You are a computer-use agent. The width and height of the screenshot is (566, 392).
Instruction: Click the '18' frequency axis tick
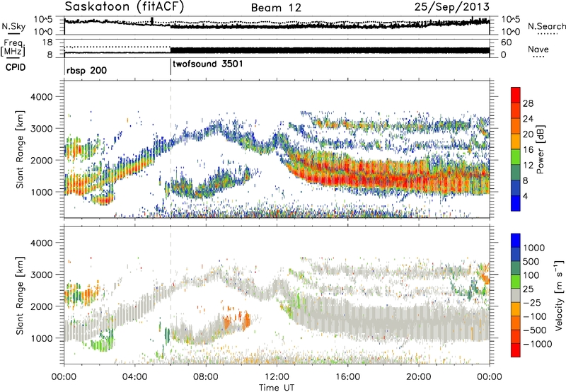[47, 42]
